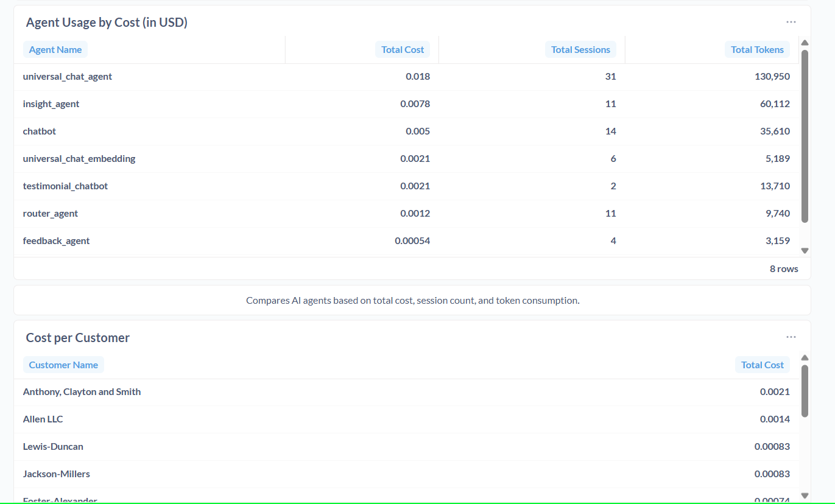Screen dimensions: 835x504
Task: Click the 14 sessions value for chatbot
Action: 611,131
